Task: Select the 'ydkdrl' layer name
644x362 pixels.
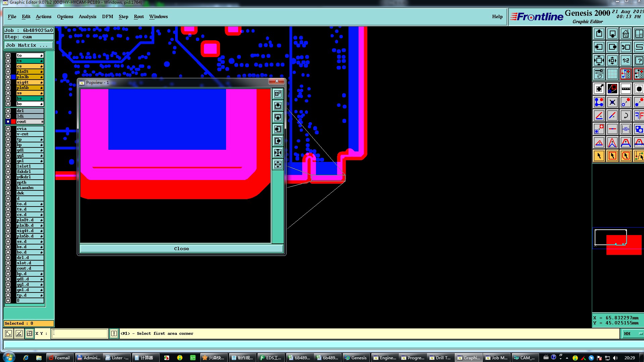Action: pos(30,177)
